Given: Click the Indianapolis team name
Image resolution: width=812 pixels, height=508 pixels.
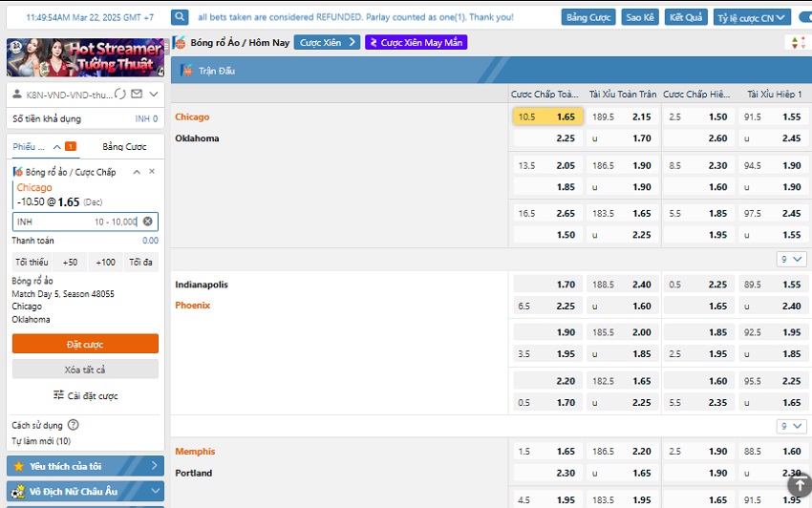Looking at the screenshot, I should (202, 285).
